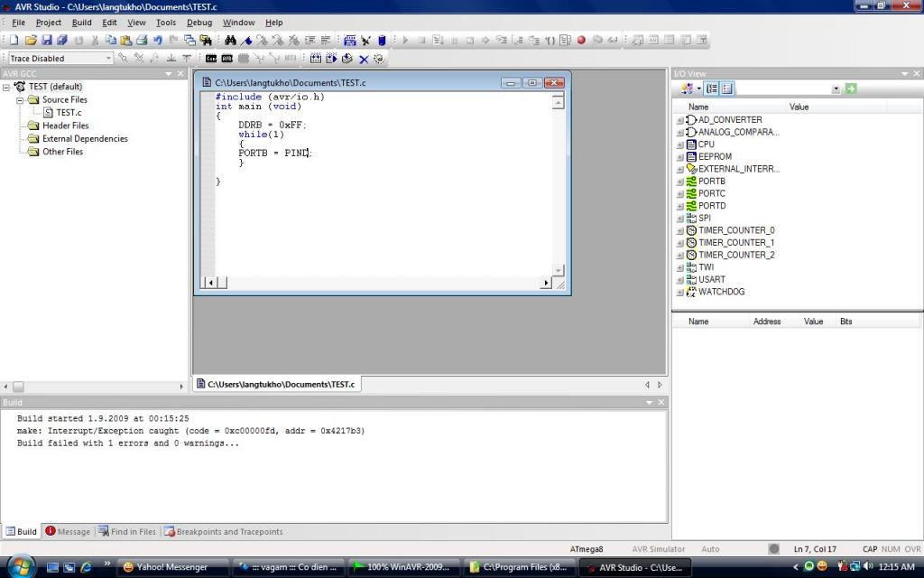
Task: Open Yahoo! Messenger from the taskbar
Action: [x=171, y=567]
